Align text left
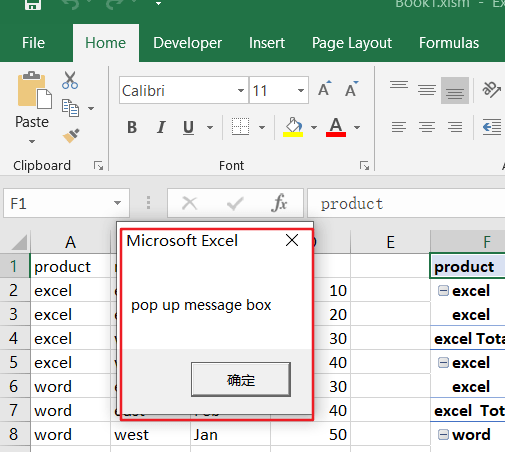 tap(399, 127)
